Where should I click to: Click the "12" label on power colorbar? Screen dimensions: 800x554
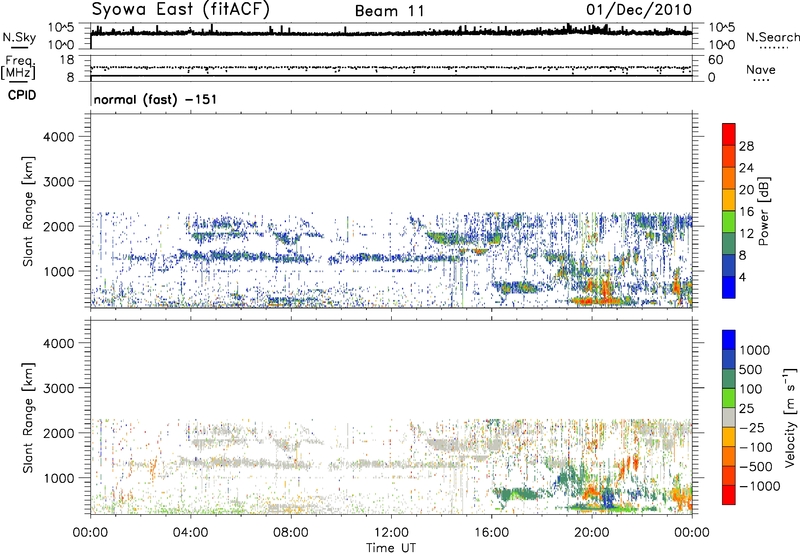pos(746,233)
